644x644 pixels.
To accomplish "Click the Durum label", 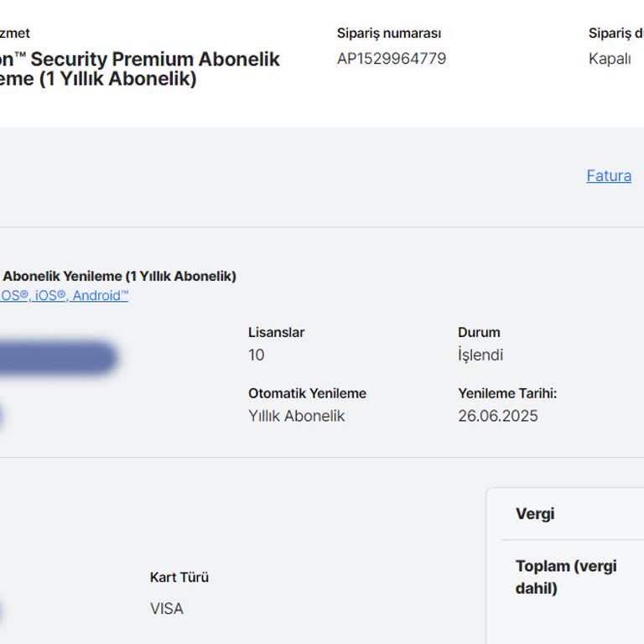I will tap(479, 332).
